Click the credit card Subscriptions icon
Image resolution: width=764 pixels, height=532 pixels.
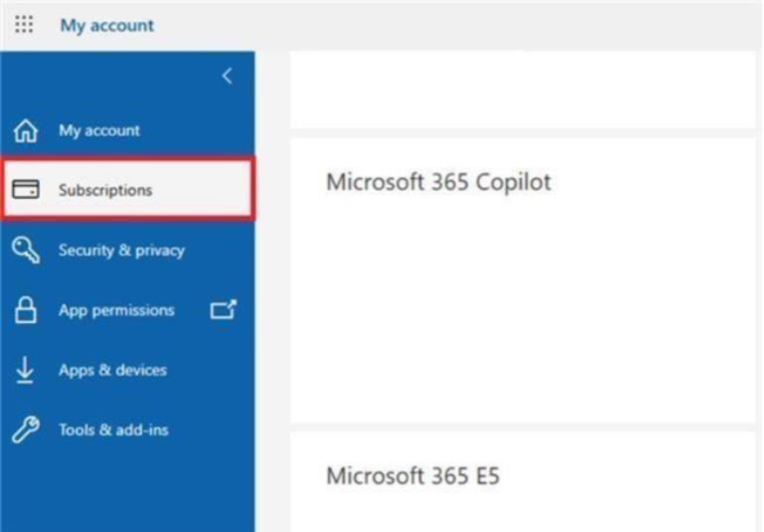[25, 189]
